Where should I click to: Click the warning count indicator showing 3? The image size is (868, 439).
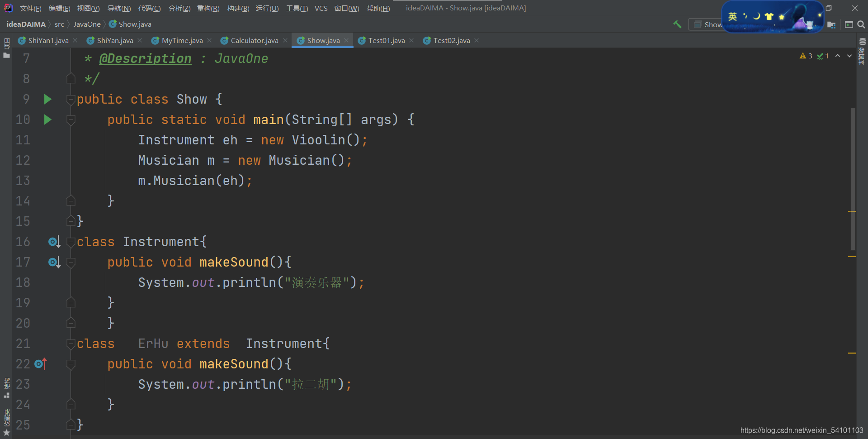[x=806, y=56]
